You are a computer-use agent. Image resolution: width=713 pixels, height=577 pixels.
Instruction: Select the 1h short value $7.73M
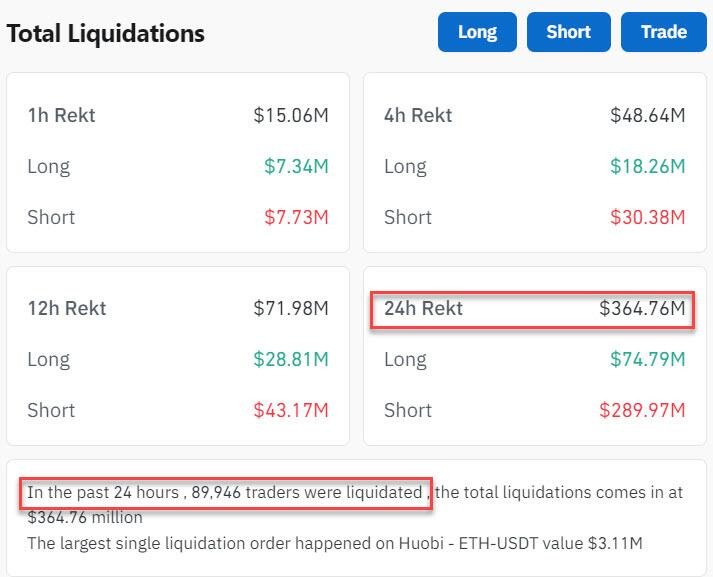pyautogui.click(x=296, y=217)
